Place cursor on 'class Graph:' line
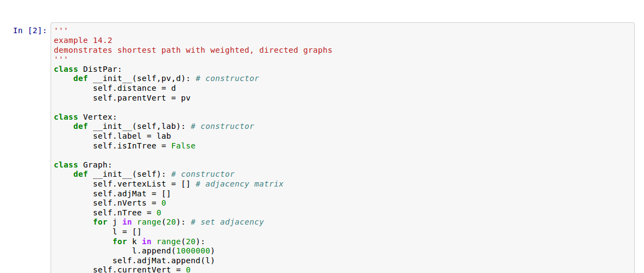Viewport: 644px width, 273px height. [83, 165]
